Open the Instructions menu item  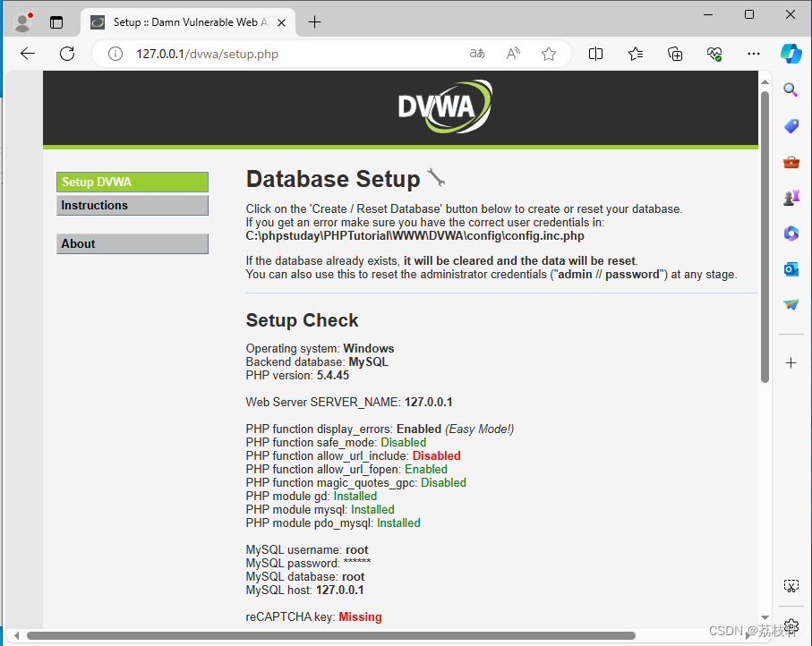[x=132, y=206]
